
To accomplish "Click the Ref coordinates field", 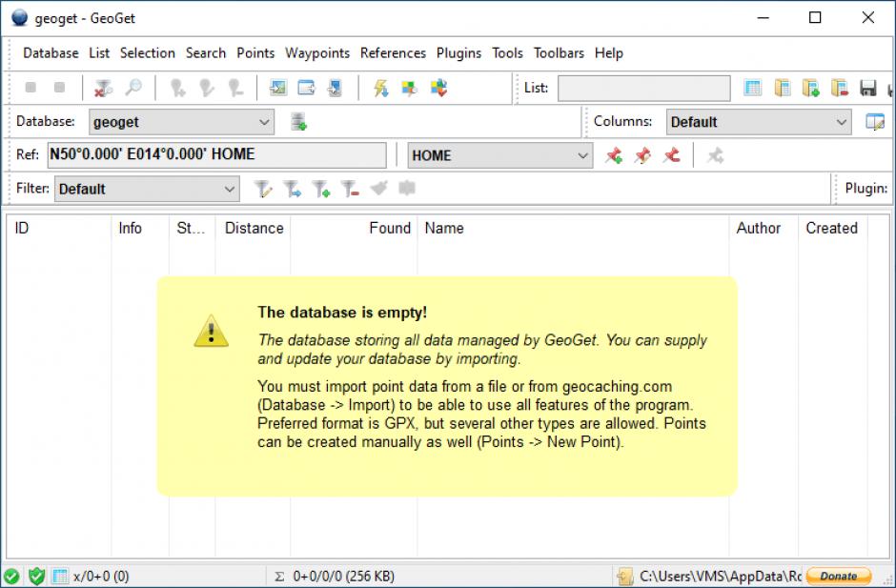I will click(216, 154).
